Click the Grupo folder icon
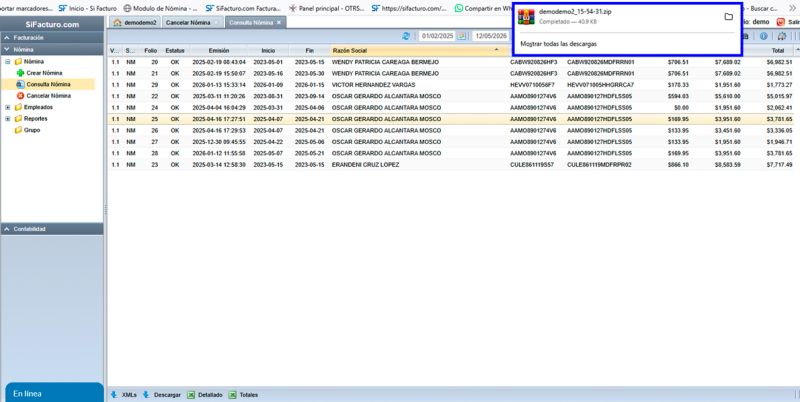Viewport: 800px width, 402px height. click(18, 130)
